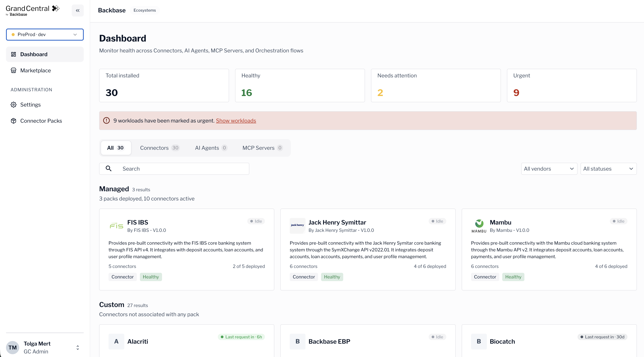Click the search magnifier icon
This screenshot has width=644, height=357.
pyautogui.click(x=109, y=169)
